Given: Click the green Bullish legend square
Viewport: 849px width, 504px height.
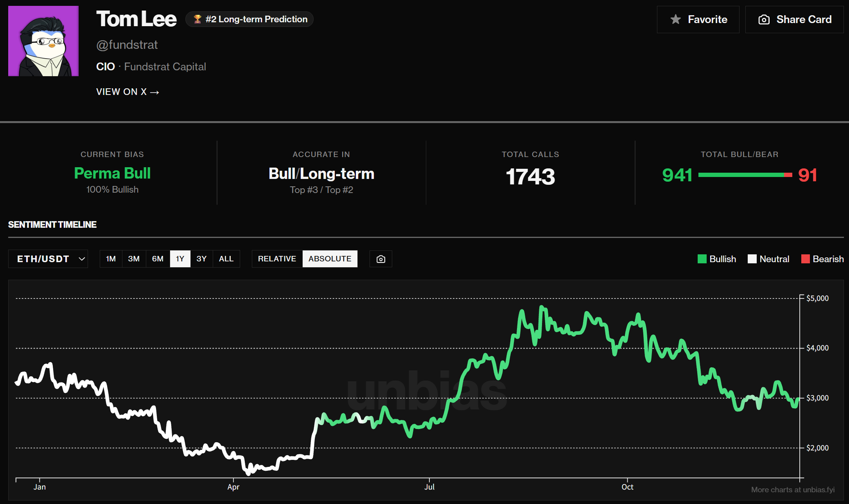Looking at the screenshot, I should pyautogui.click(x=702, y=259).
